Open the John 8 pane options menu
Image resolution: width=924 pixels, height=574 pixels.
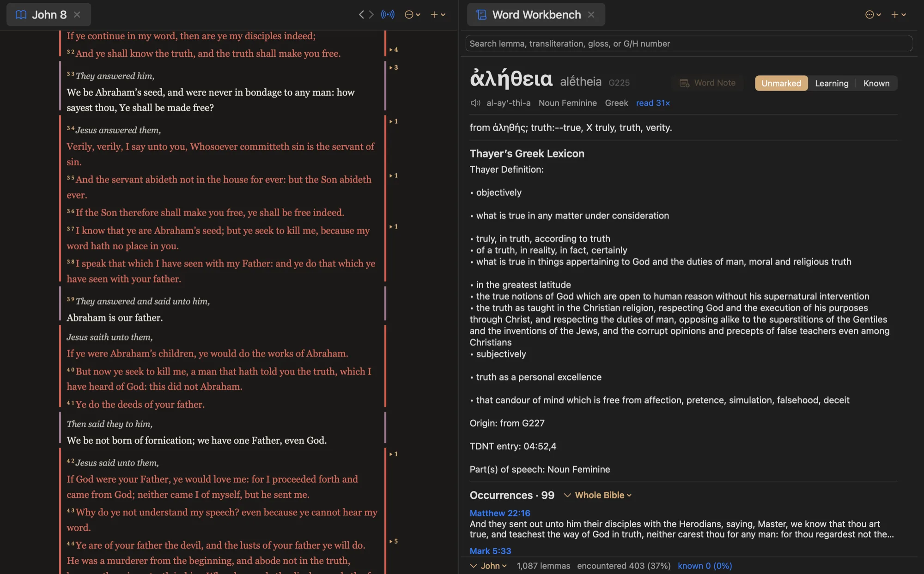[412, 15]
